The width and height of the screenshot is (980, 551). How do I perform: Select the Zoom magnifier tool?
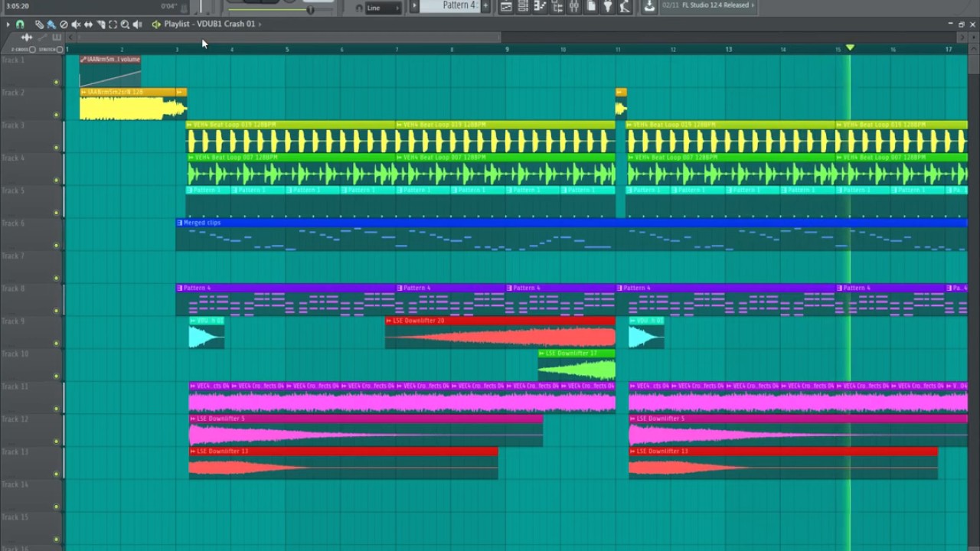click(125, 24)
